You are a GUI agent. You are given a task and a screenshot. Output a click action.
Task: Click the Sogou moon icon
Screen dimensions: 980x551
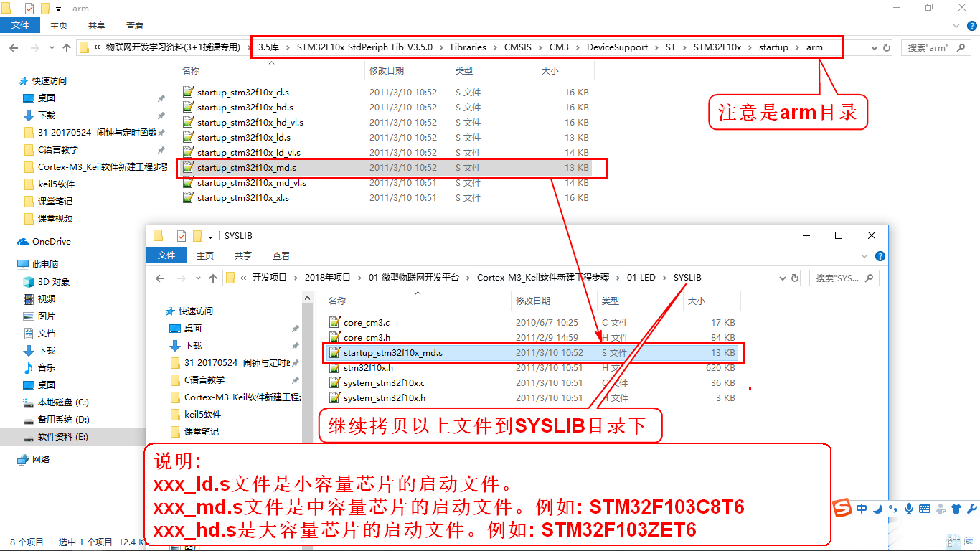[879, 509]
